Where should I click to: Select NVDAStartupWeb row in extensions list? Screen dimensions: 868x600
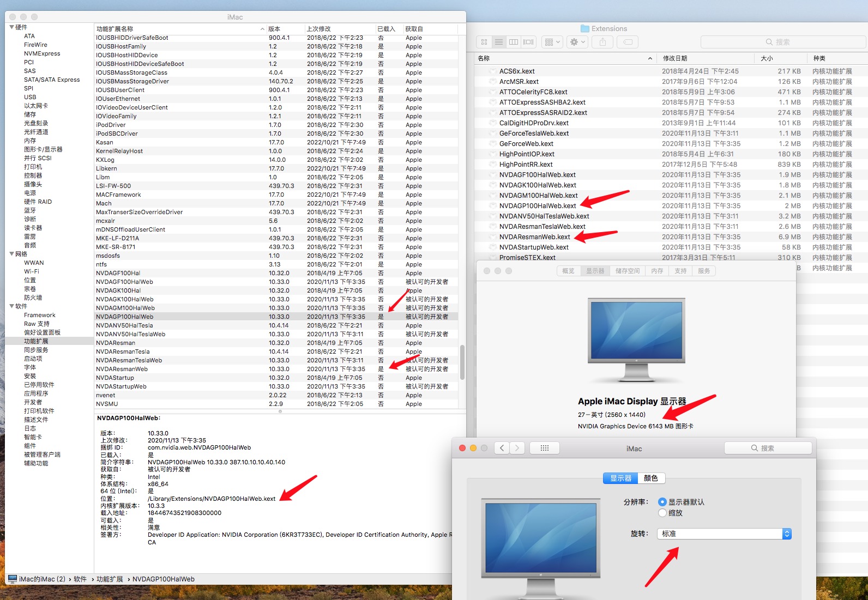pyautogui.click(x=276, y=386)
